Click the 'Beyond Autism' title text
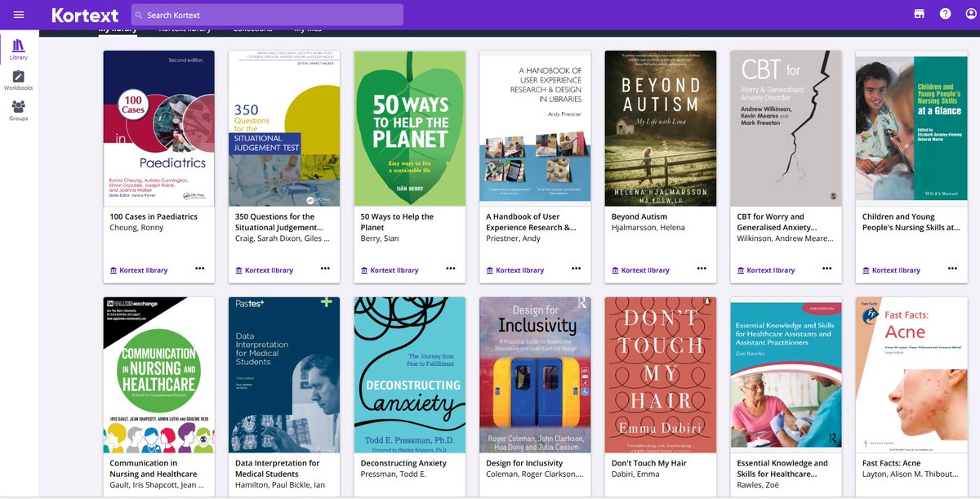Screen dimensions: 980x499 tap(639, 217)
